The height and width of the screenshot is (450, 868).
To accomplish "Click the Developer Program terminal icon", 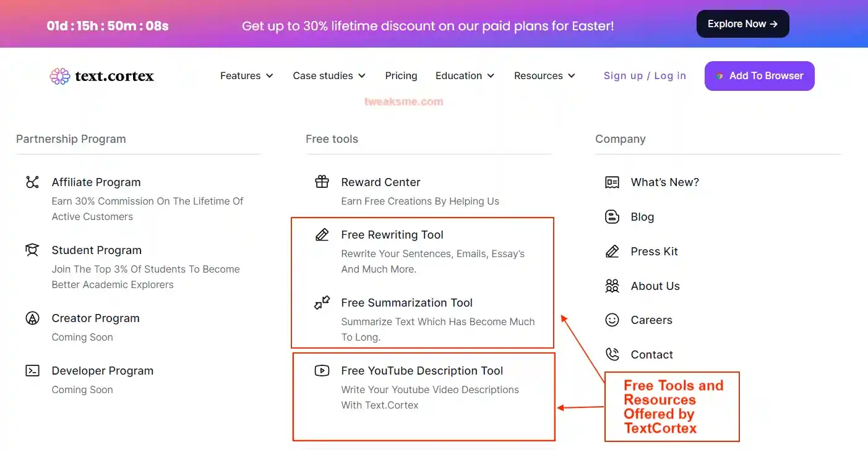I will click(32, 370).
